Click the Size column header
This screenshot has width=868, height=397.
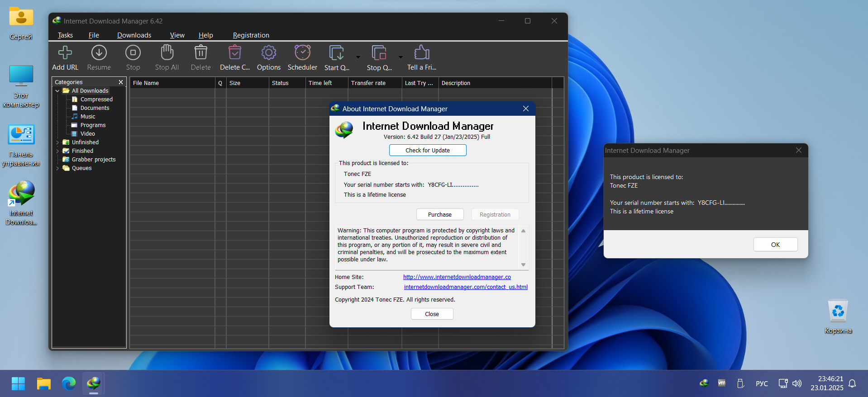click(248, 83)
